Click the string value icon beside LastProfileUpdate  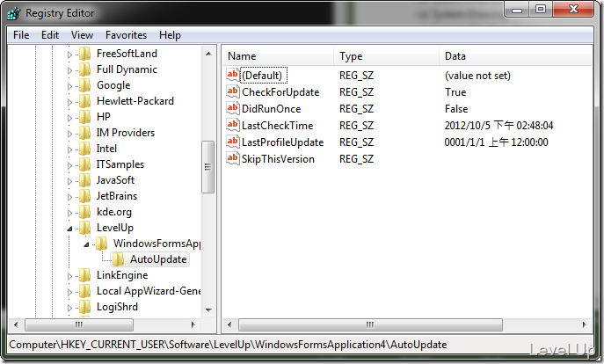[232, 142]
